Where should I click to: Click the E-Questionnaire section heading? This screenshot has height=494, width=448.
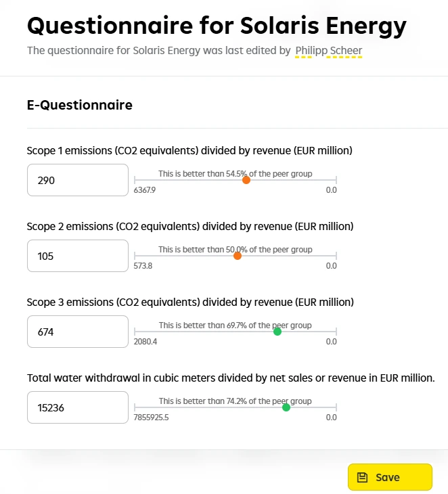(80, 105)
